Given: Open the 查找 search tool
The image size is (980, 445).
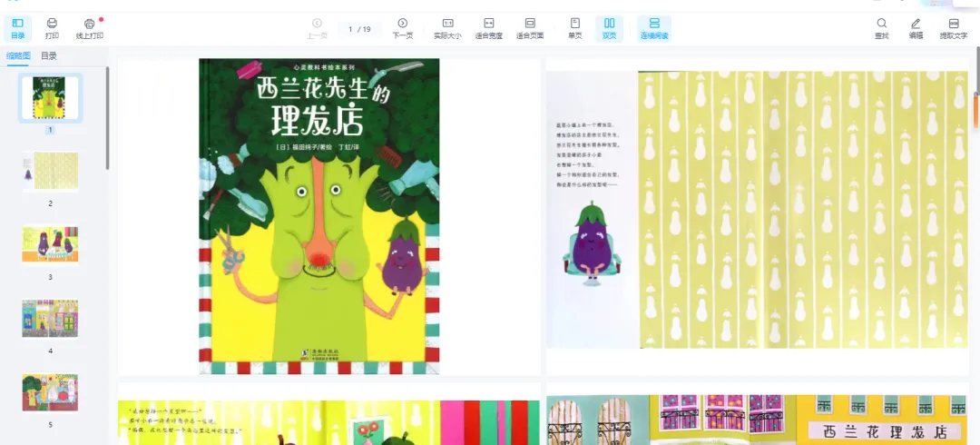Looking at the screenshot, I should click(x=881, y=29).
